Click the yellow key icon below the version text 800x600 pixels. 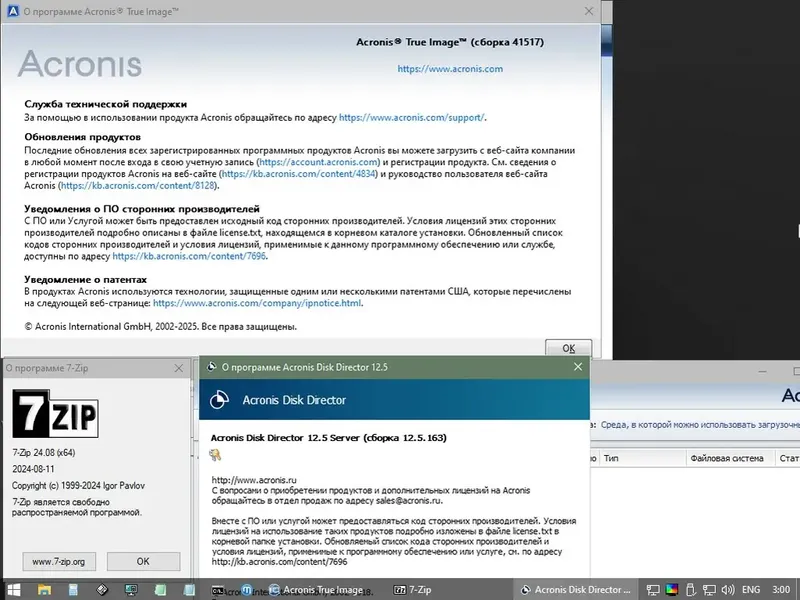215,455
